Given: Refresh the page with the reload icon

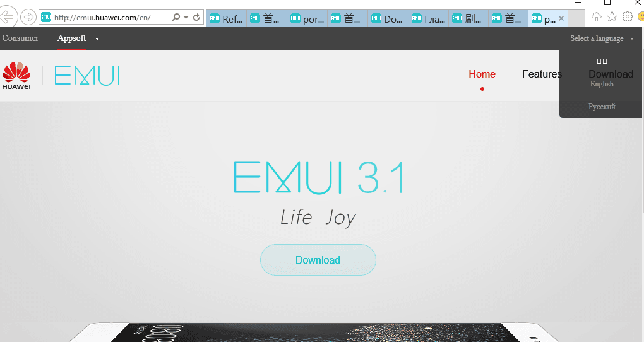Looking at the screenshot, I should [x=196, y=17].
